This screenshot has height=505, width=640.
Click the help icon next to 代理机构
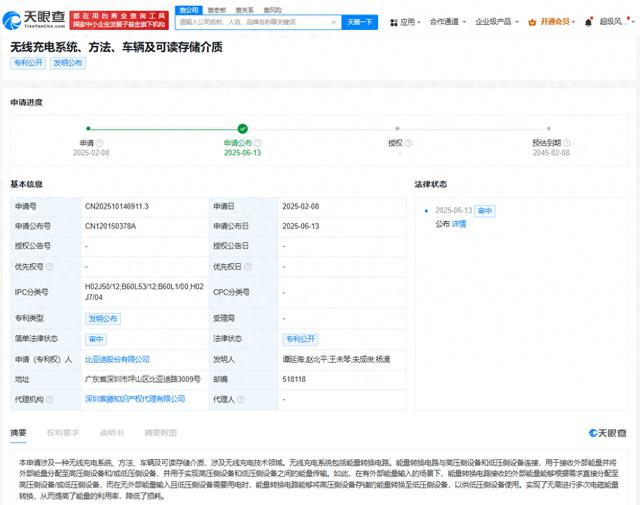(x=50, y=399)
